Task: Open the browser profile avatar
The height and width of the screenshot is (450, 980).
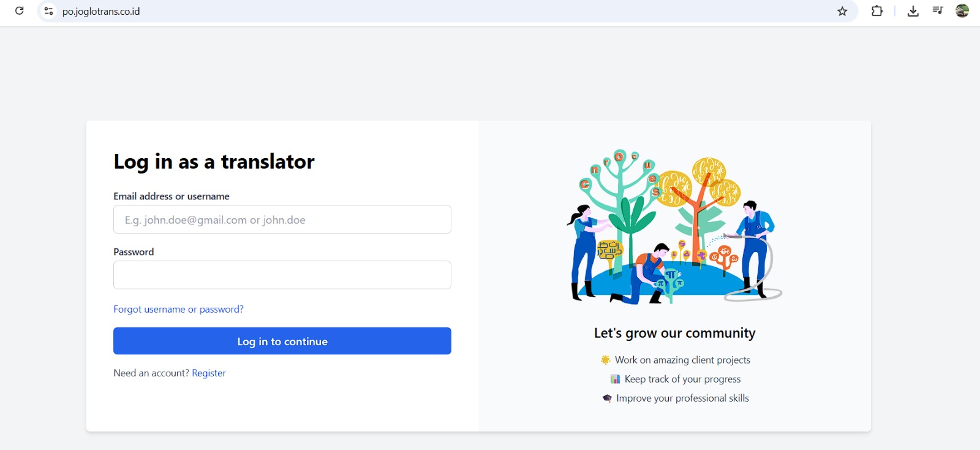Action: pos(962,10)
